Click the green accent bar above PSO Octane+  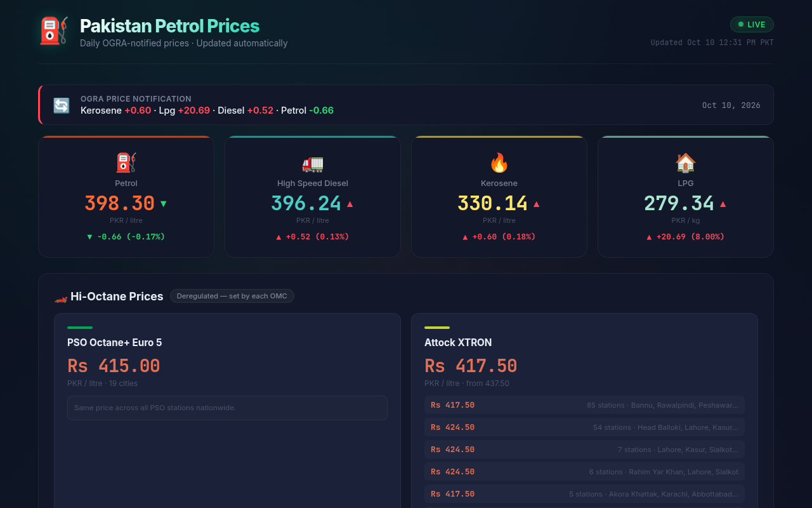pyautogui.click(x=80, y=328)
